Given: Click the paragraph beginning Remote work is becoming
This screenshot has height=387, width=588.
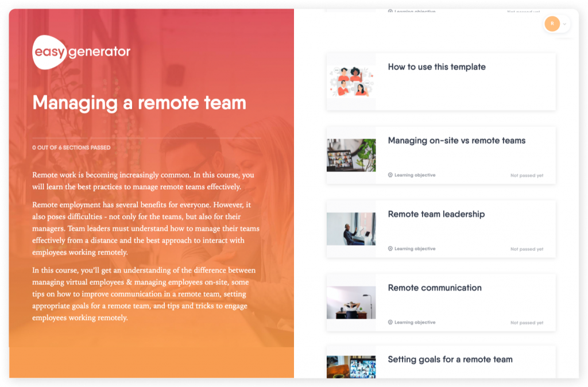Looking at the screenshot, I should tap(143, 181).
